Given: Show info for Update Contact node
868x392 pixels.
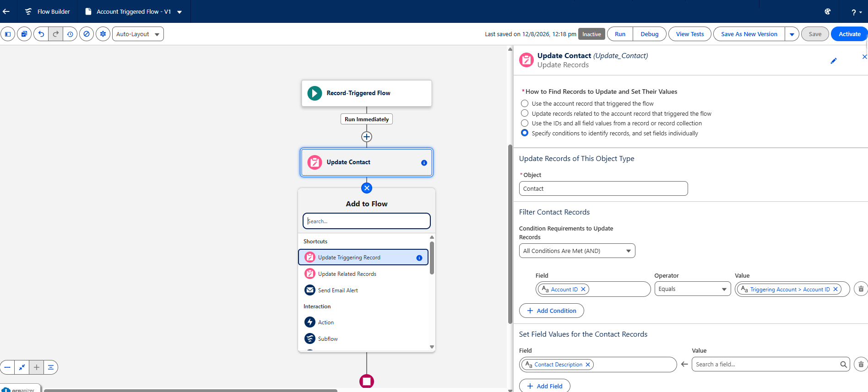Looking at the screenshot, I should [424, 163].
